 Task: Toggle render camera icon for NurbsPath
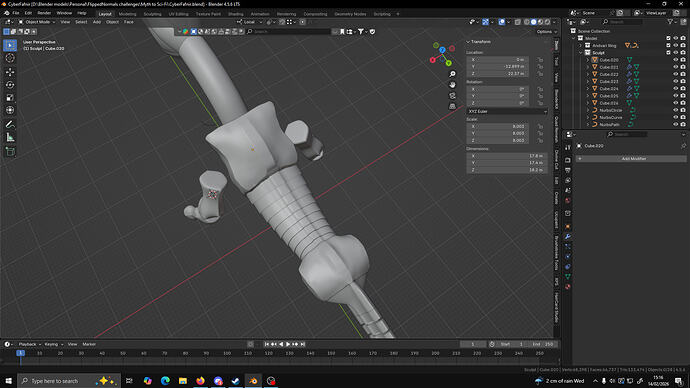[683, 124]
